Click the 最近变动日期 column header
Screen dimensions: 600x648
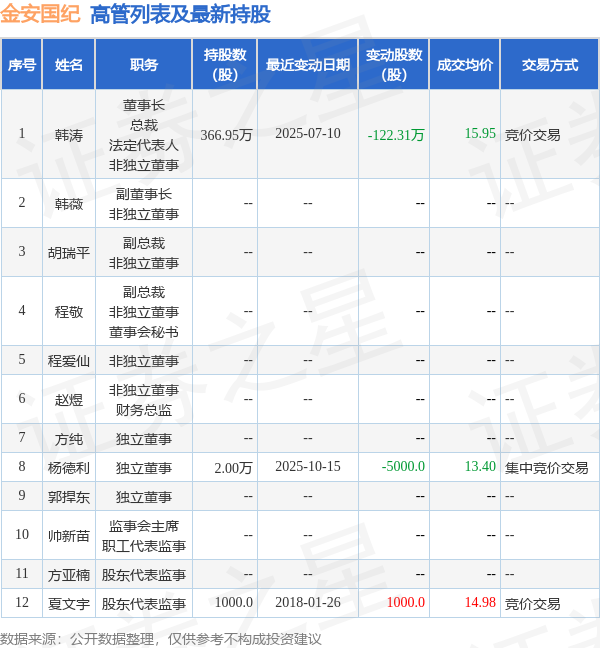307,64
